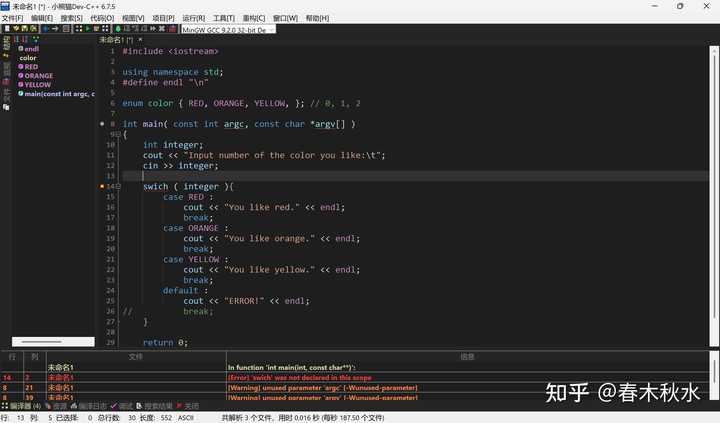Click the Rebuild All toolbar icon
Image resolution: width=720 pixels, height=423 pixels.
click(x=105, y=28)
